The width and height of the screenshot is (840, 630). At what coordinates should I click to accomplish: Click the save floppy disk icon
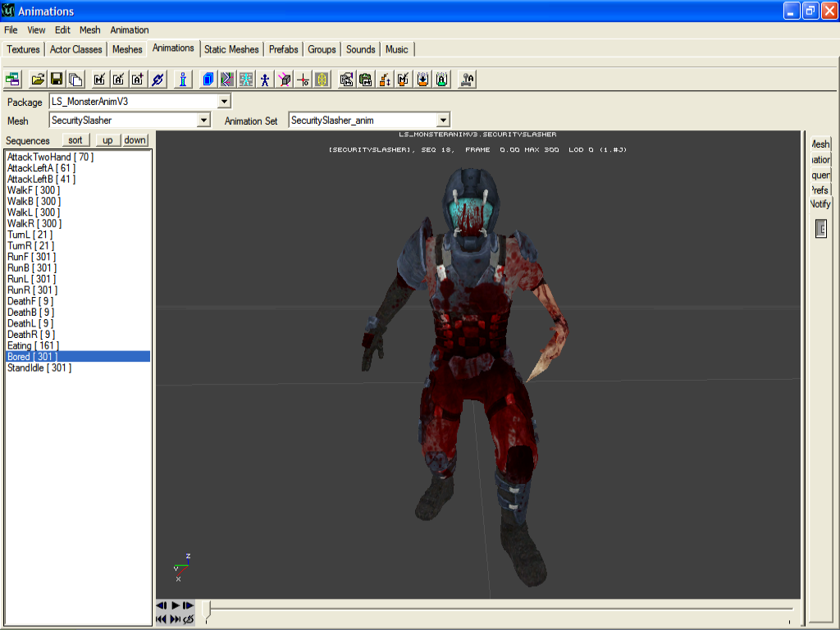pyautogui.click(x=57, y=80)
